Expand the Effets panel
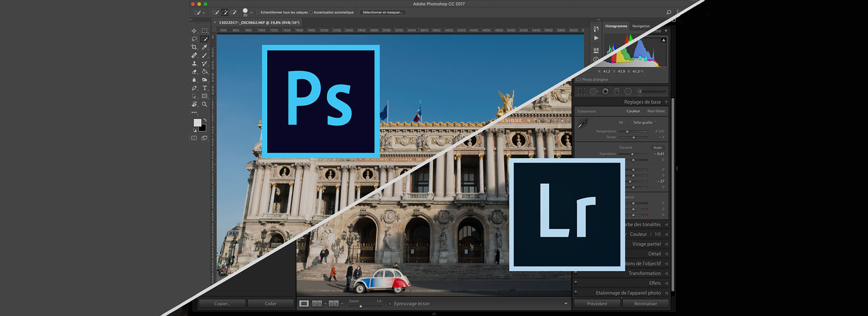The height and width of the screenshot is (316, 868). pyautogui.click(x=655, y=283)
